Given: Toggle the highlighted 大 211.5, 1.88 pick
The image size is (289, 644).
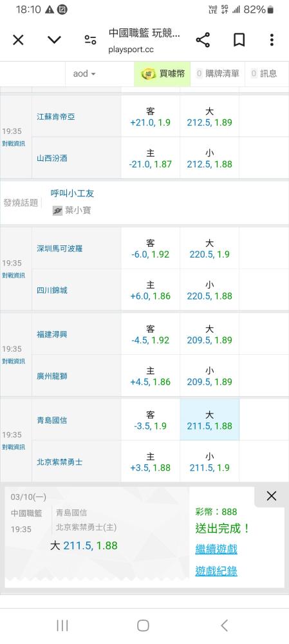Looking at the screenshot, I should [209, 420].
